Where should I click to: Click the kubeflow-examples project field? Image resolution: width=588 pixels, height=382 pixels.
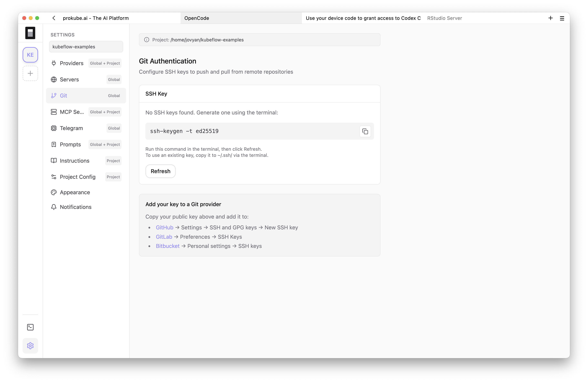(86, 47)
